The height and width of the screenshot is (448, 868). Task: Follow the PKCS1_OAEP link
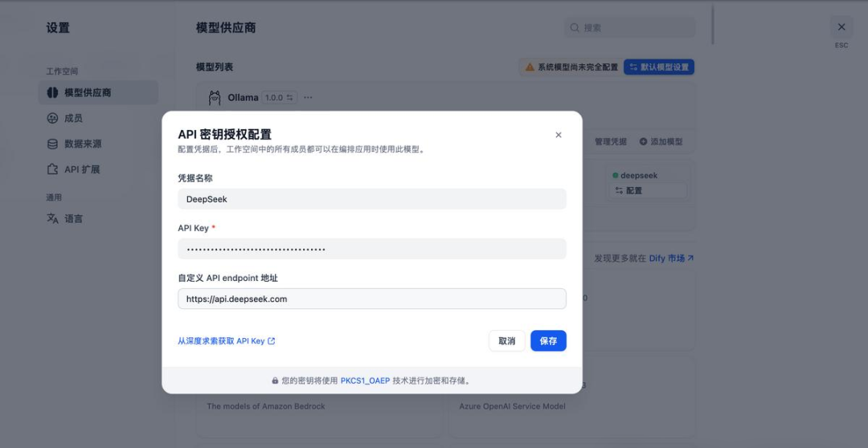pos(365,381)
